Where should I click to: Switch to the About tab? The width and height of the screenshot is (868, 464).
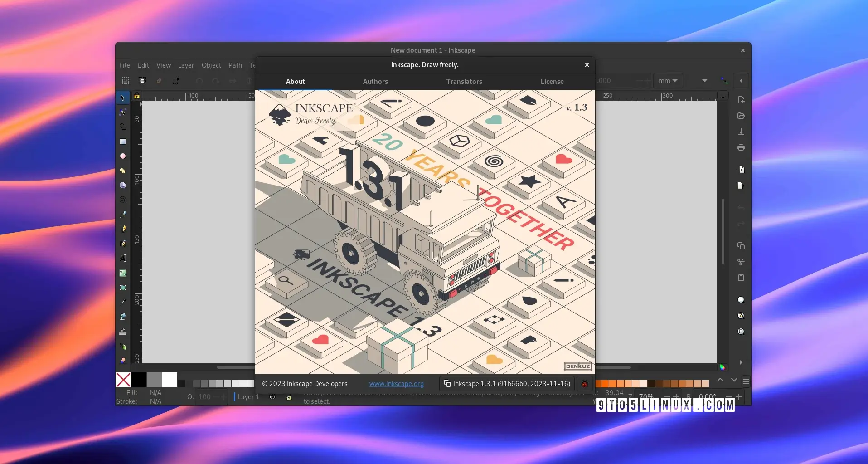(295, 82)
